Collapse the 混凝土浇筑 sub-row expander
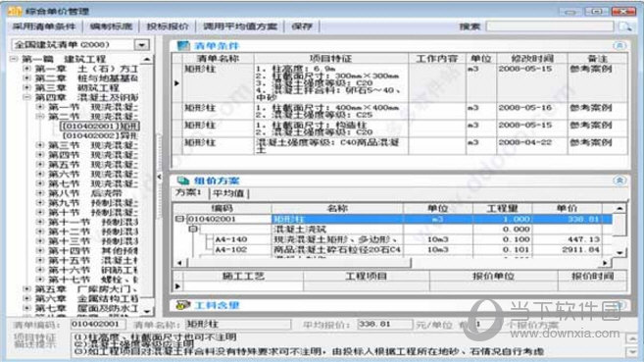The height and width of the screenshot is (362, 644). [x=193, y=229]
